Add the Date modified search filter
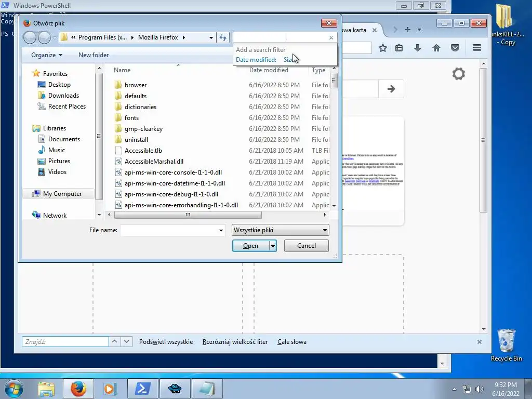 click(256, 60)
